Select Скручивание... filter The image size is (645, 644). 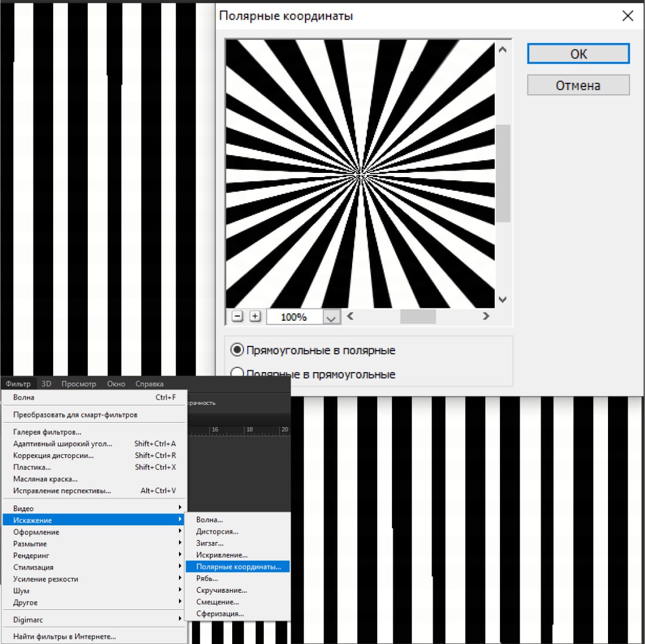237,590
